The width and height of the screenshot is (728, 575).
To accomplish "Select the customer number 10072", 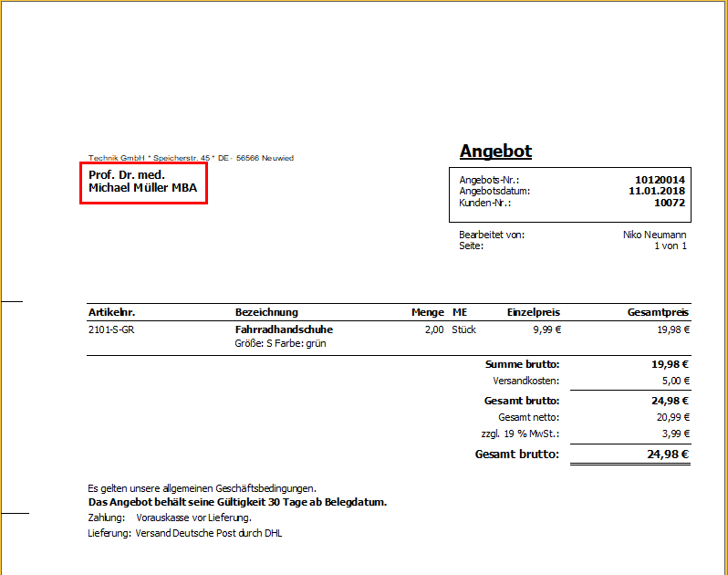I will [x=669, y=203].
